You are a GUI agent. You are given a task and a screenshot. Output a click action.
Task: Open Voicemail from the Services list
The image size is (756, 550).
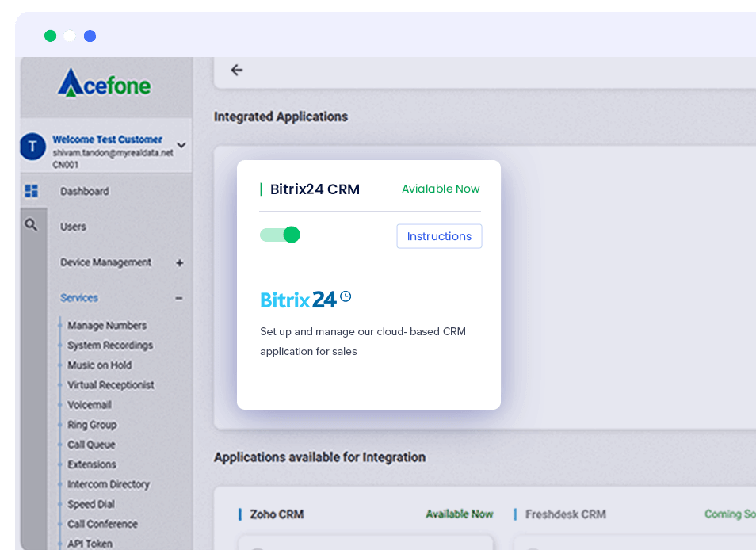tap(90, 405)
